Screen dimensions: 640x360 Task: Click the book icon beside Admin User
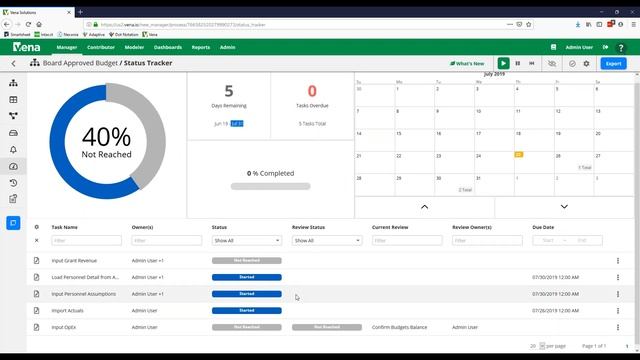[553, 47]
